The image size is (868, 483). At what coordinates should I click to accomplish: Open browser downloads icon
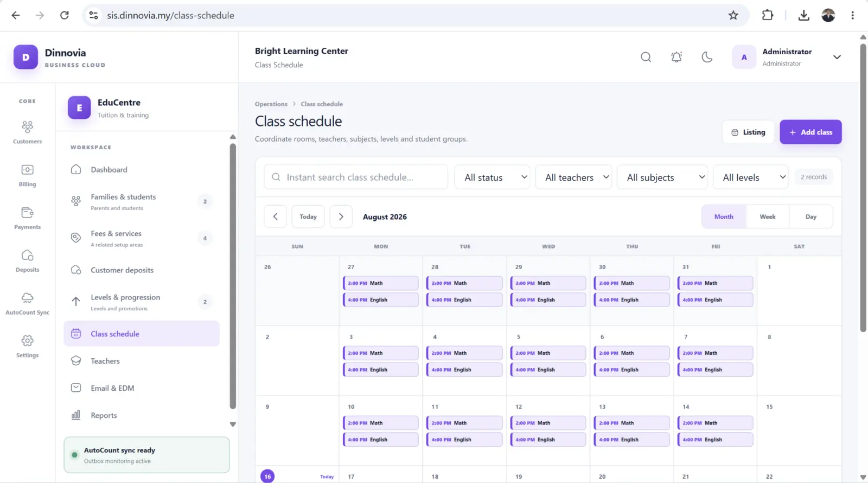tap(804, 15)
